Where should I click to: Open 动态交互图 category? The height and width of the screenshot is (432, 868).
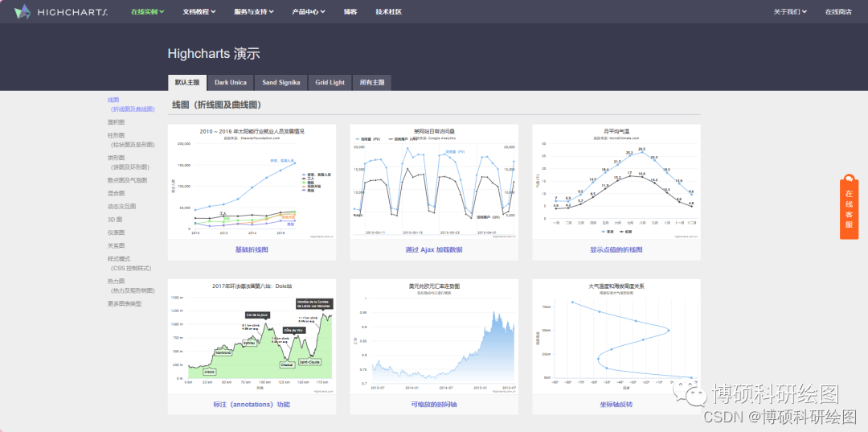[122, 206]
